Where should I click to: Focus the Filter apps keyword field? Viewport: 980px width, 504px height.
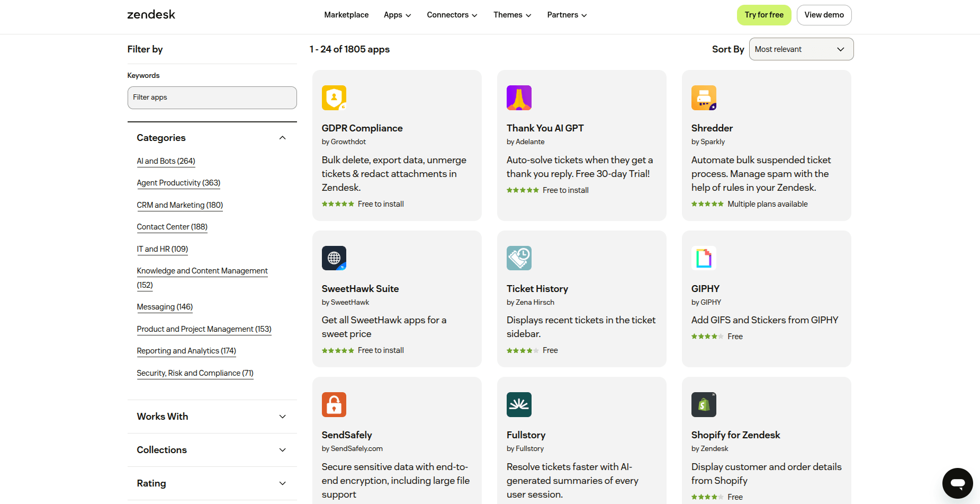[x=212, y=98]
